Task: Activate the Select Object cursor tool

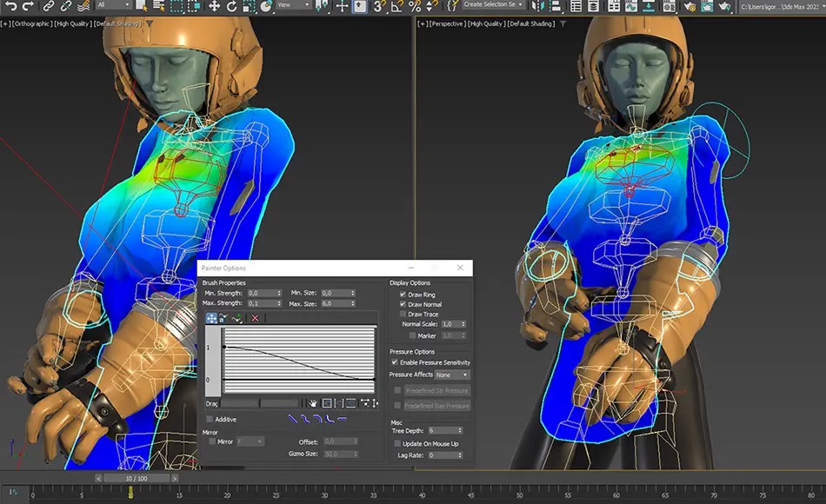Action: [142, 6]
